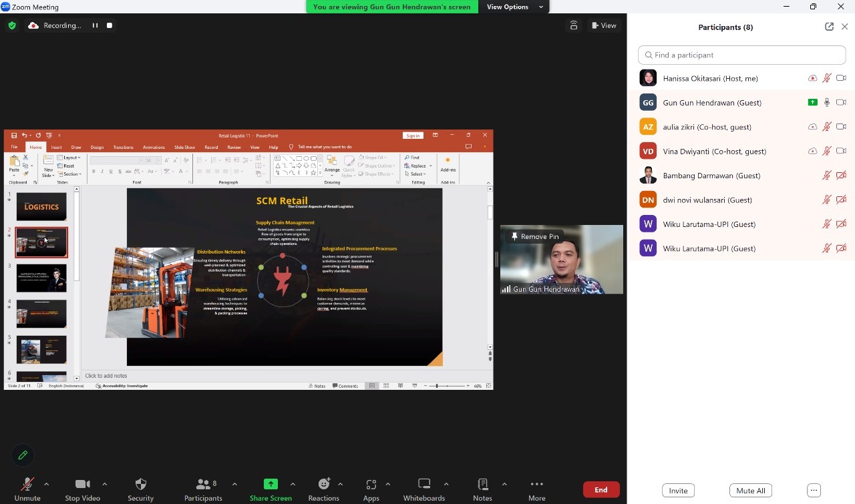Click the encryption shield icon top left
The width and height of the screenshot is (855, 504).
click(12, 25)
